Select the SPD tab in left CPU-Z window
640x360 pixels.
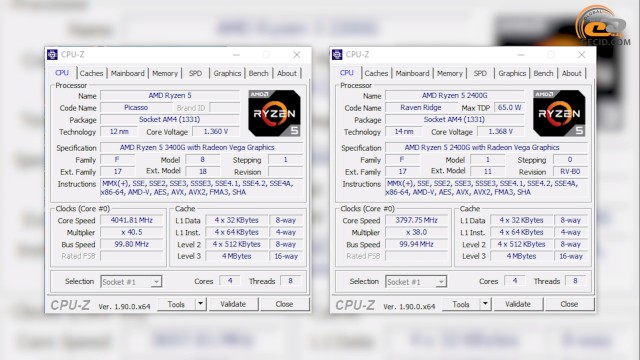click(x=195, y=73)
